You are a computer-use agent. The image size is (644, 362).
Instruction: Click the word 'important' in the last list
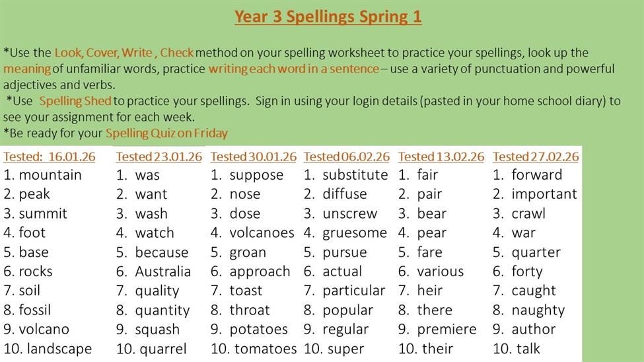(544, 194)
